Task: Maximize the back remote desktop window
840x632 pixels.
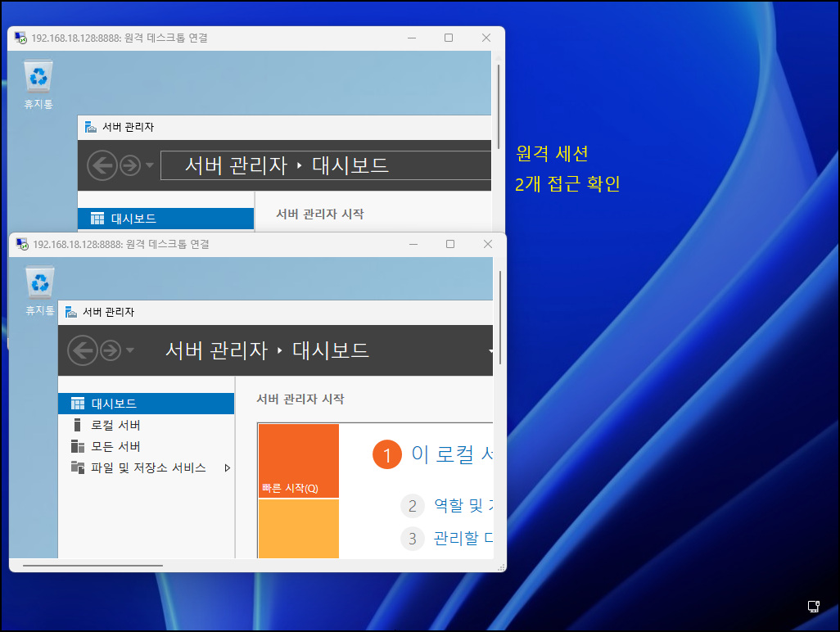Action: click(449, 38)
